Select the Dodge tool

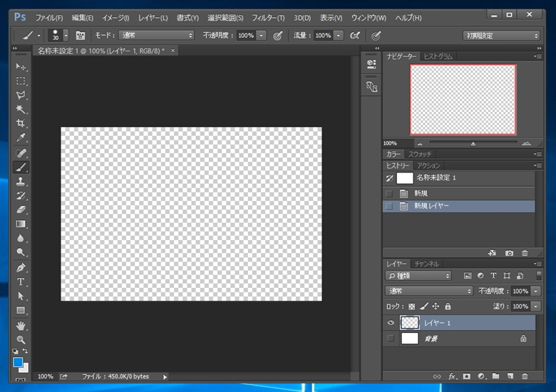pos(21,252)
